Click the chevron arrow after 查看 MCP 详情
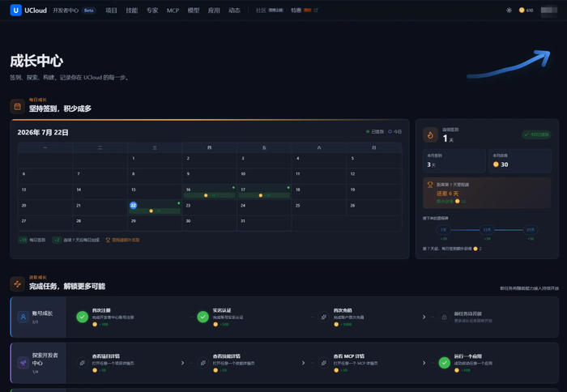Viewport: 567px width, 392px height. coord(424,363)
